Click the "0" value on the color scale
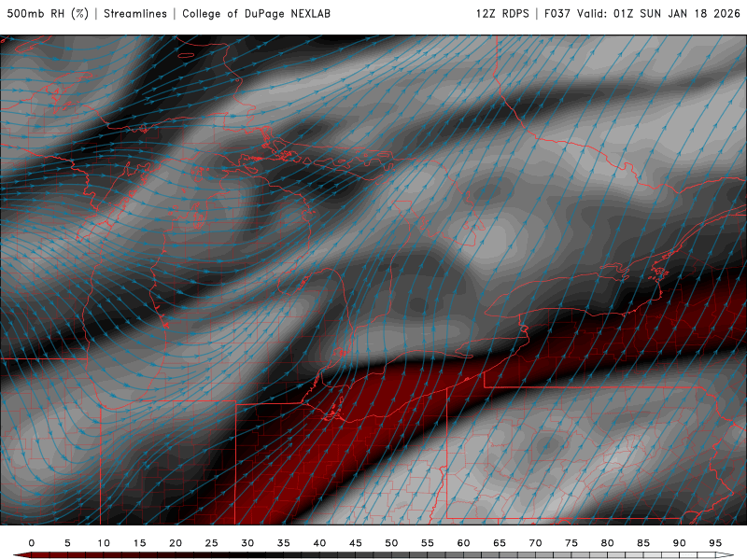The image size is (747, 560). pyautogui.click(x=32, y=543)
